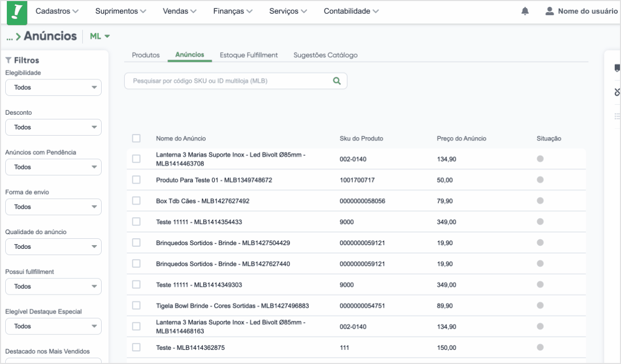
Task: Open the ML store selector dropdown
Action: tap(100, 36)
